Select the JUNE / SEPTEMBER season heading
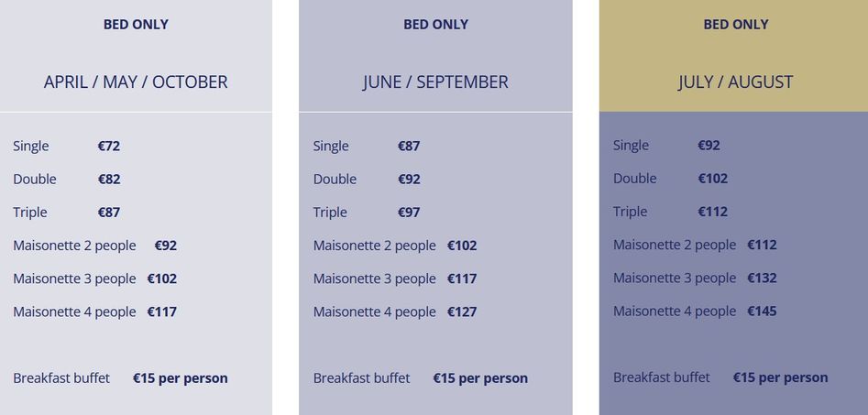 click(x=435, y=82)
